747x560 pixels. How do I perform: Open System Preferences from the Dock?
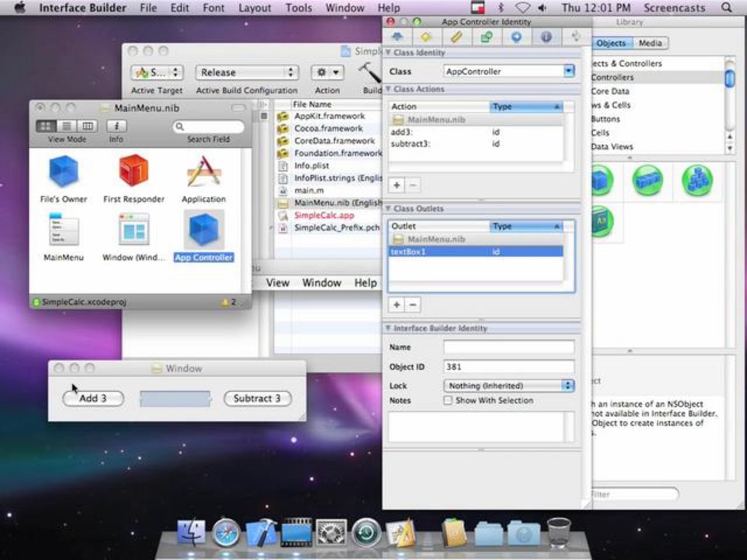(x=331, y=532)
